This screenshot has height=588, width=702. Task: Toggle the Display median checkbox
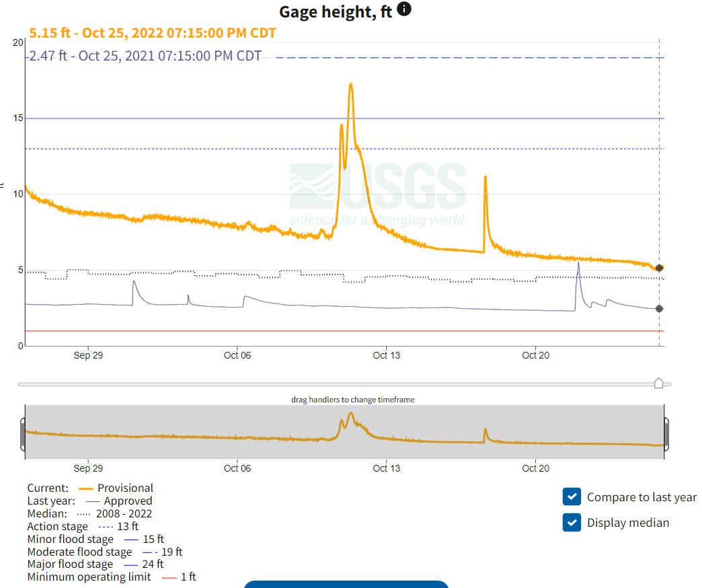tap(572, 523)
